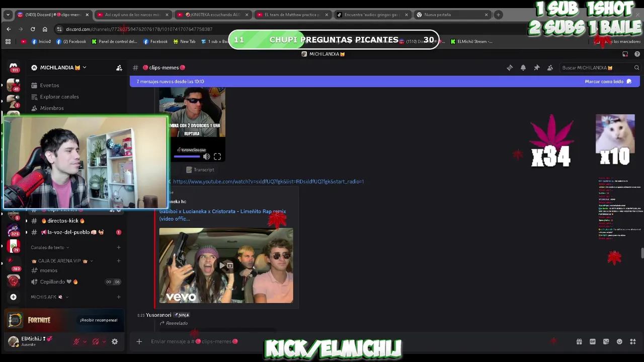Open the sticker picker icon
Screen dimensions: 644x362
(606, 341)
